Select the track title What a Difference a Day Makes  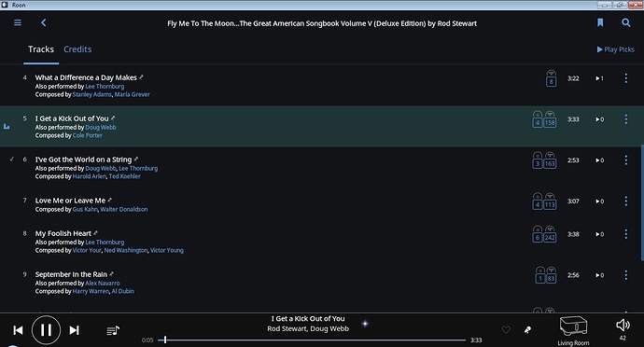(x=86, y=77)
